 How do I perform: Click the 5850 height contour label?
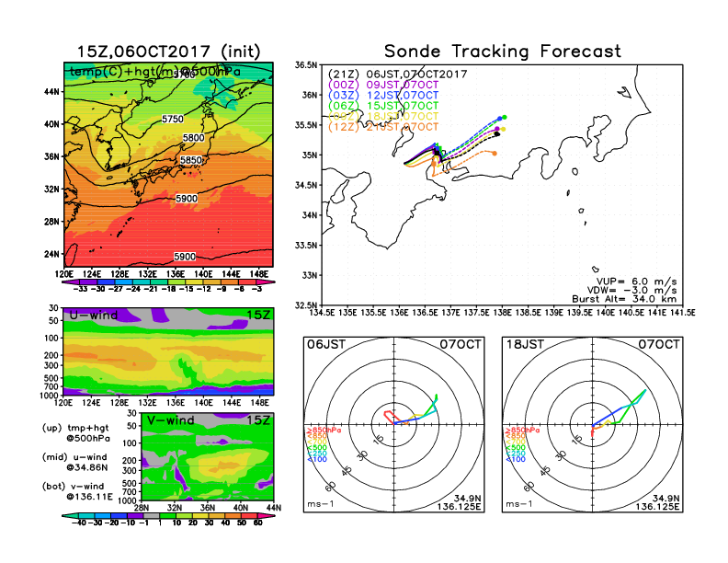click(191, 160)
